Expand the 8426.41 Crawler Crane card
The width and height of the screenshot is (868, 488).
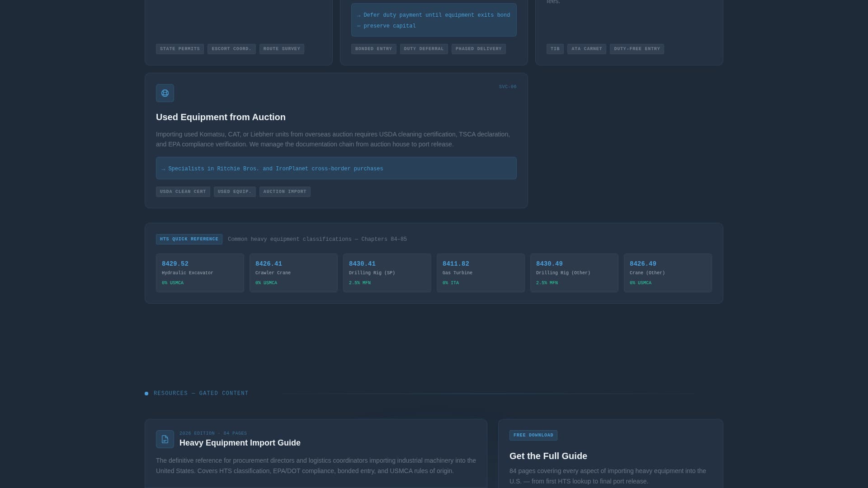(x=293, y=273)
